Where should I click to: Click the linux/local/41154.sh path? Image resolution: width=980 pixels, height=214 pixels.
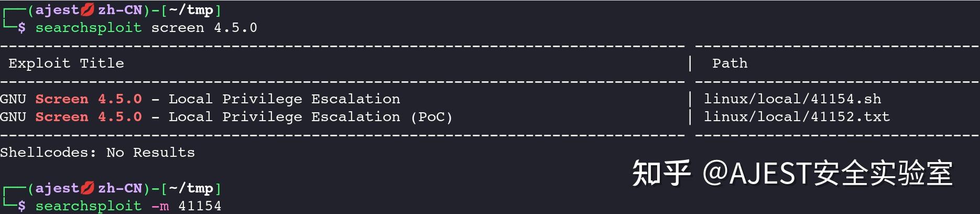pyautogui.click(x=792, y=99)
